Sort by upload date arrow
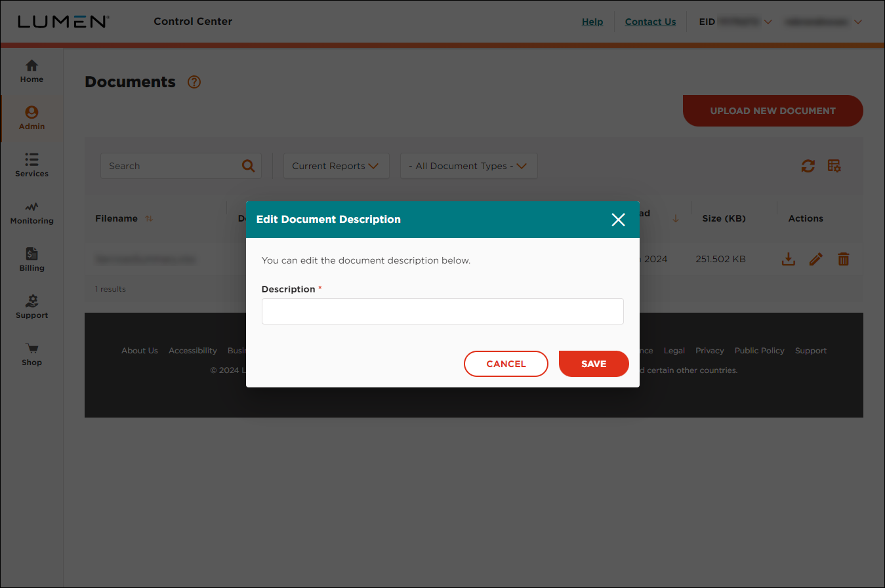This screenshot has height=588, width=885. [676, 218]
